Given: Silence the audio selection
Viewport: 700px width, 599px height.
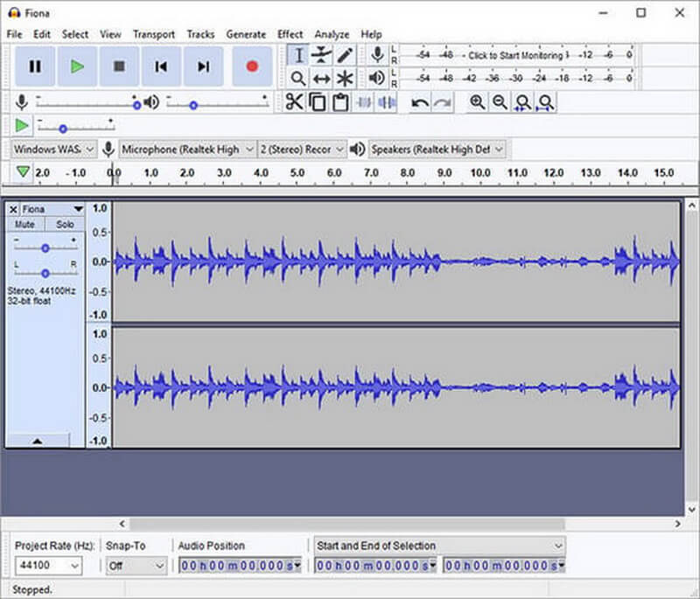Looking at the screenshot, I should coord(386,102).
